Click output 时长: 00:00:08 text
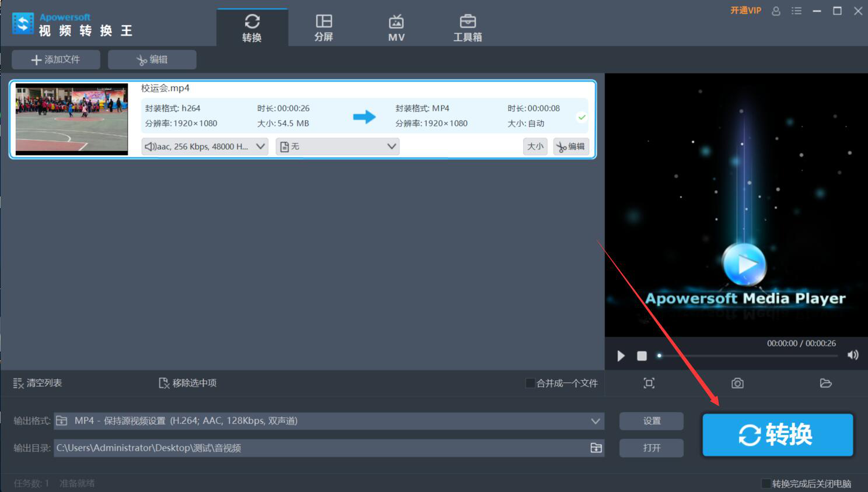This screenshot has height=492, width=868. click(534, 108)
